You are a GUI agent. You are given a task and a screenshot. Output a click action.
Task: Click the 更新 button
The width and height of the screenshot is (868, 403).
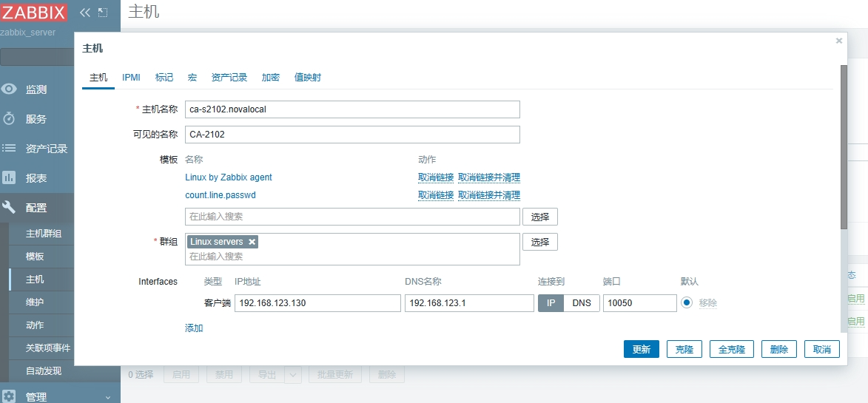(x=641, y=350)
